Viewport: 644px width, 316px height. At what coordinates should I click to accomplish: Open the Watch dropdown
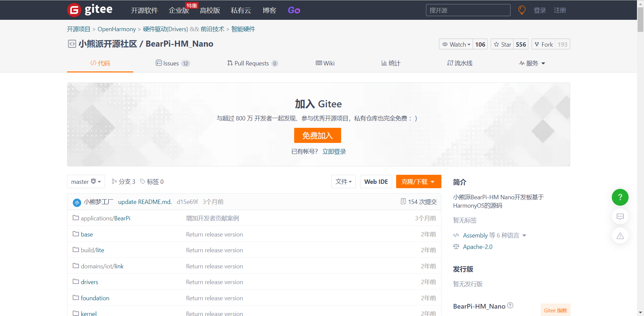[x=456, y=44]
